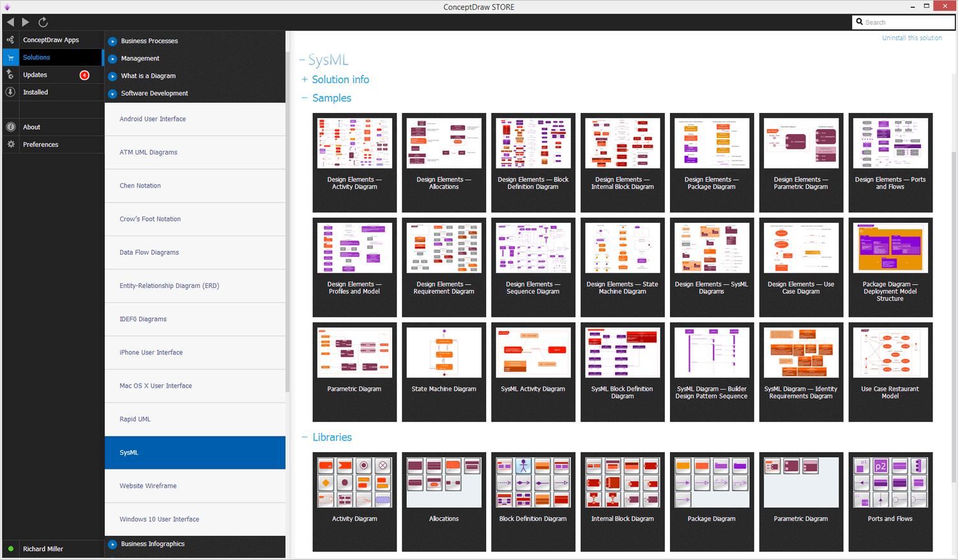Open Preferences
The width and height of the screenshot is (958, 560).
tap(41, 144)
